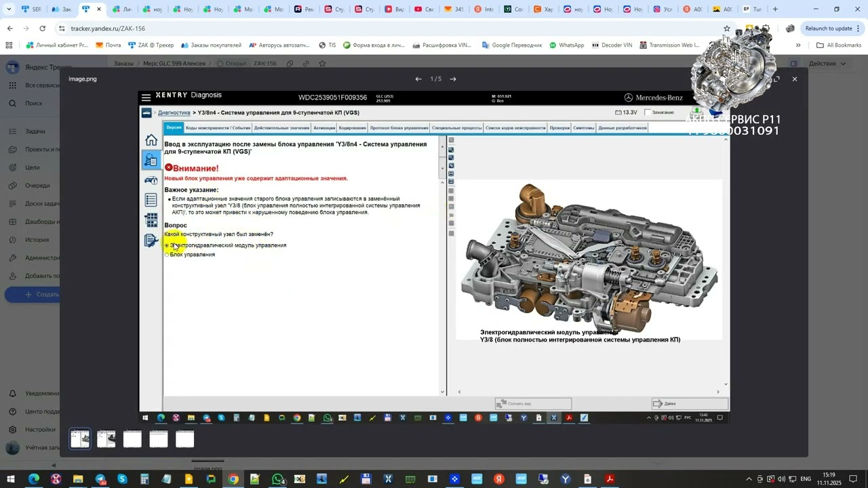Open the image in fullscreen mode

click(x=776, y=79)
